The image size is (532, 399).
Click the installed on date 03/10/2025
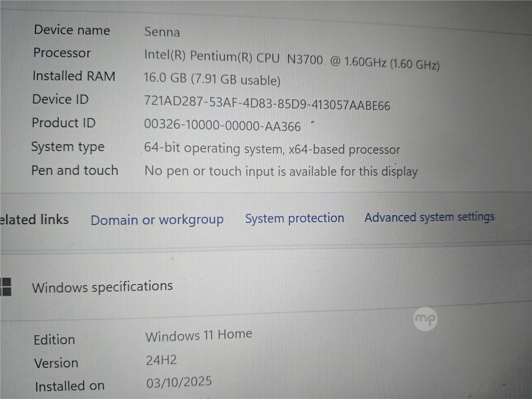coord(179,382)
